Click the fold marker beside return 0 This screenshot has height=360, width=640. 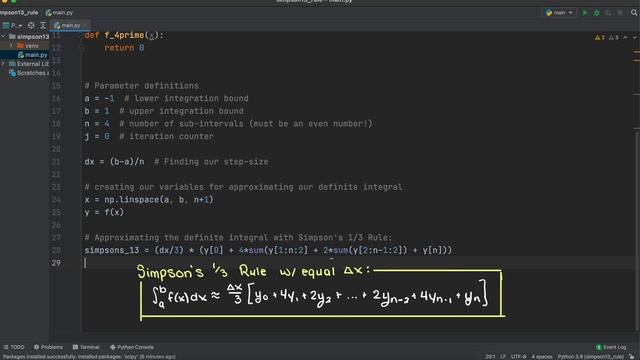(81, 48)
